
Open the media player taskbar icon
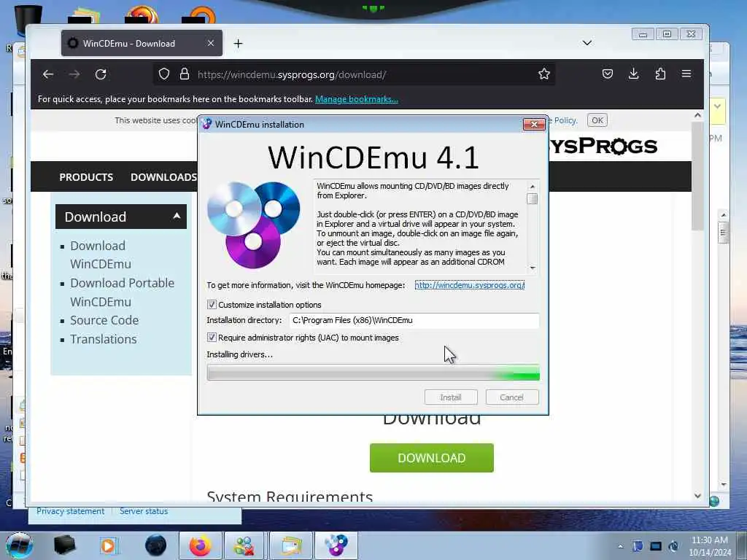click(x=108, y=545)
